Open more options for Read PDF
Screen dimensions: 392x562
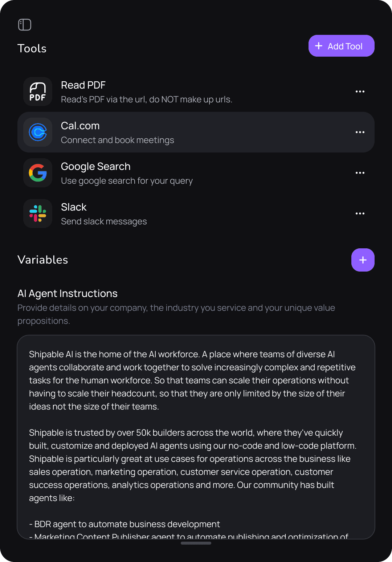pos(360,91)
